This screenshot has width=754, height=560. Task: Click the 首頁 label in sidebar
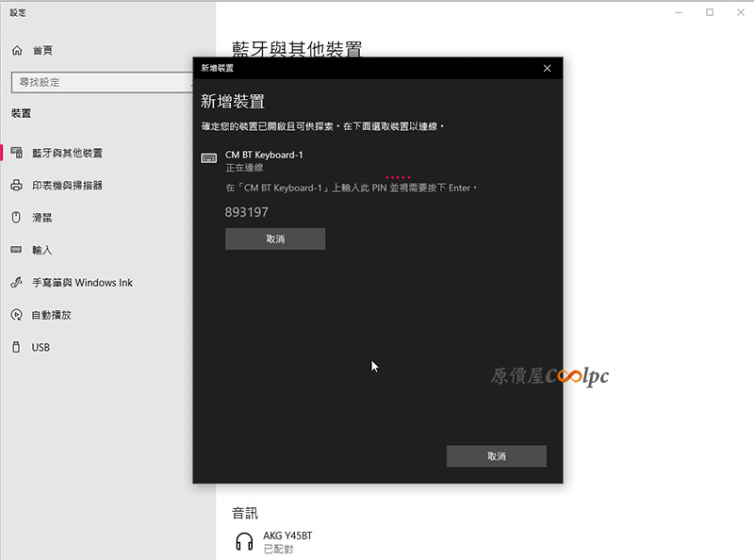point(42,50)
